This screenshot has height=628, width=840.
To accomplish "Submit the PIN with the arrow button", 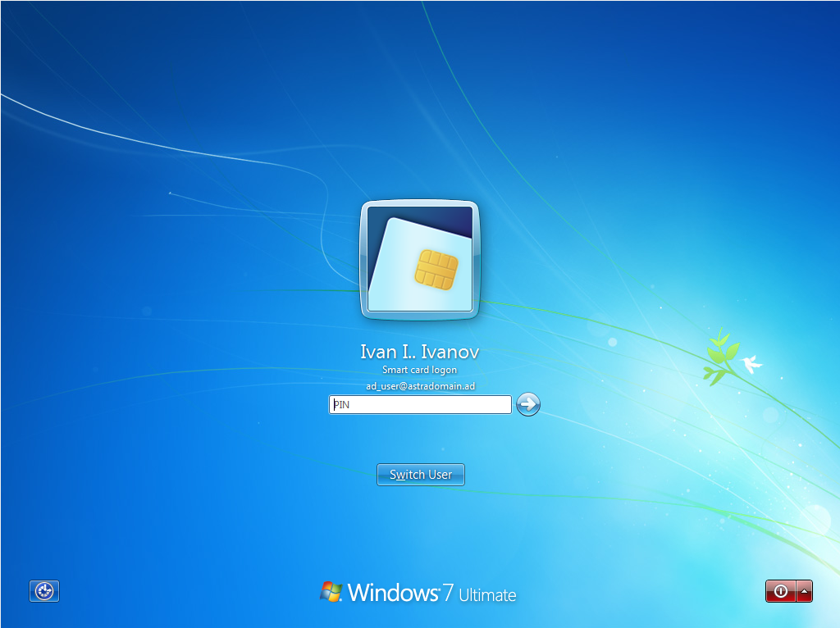I will [528, 404].
